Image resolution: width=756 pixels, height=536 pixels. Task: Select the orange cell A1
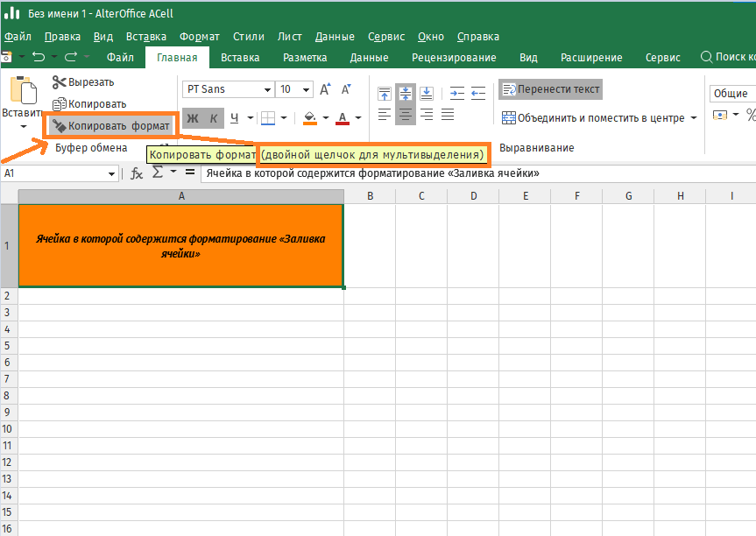point(181,246)
